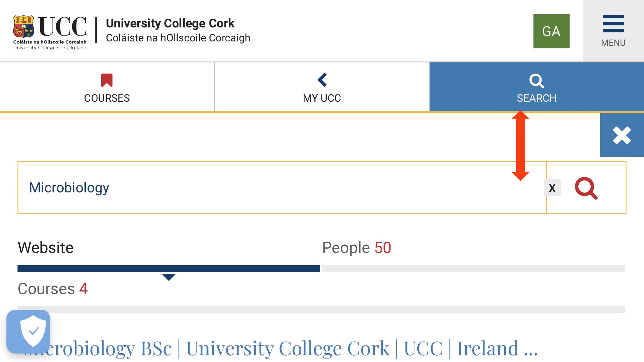Open the COURSES navigation label
The image size is (644, 362).
(107, 98)
